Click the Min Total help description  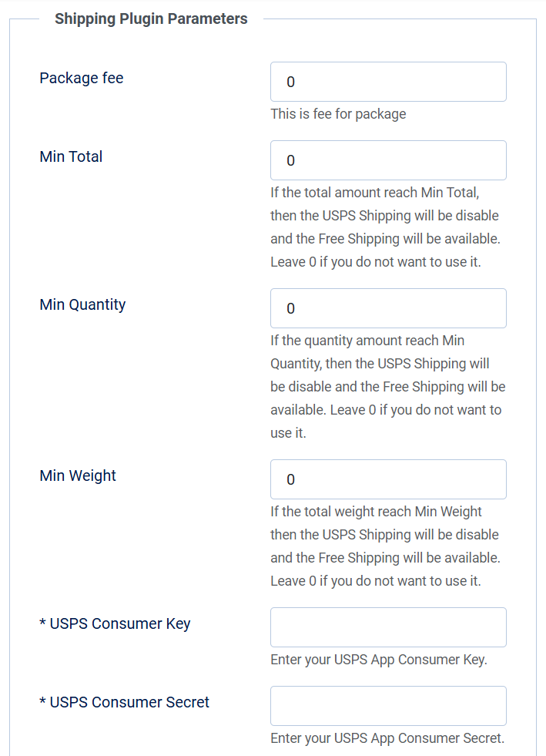385,227
